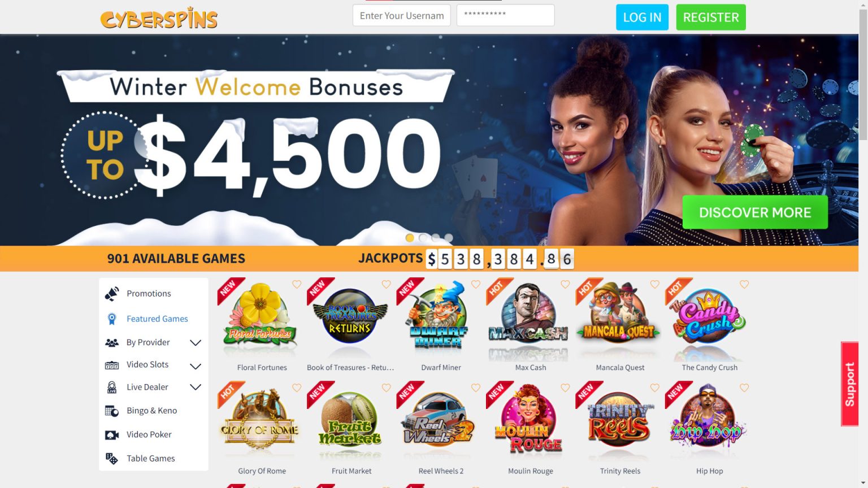Click the REGISTER button
868x488 pixels.
pyautogui.click(x=711, y=17)
